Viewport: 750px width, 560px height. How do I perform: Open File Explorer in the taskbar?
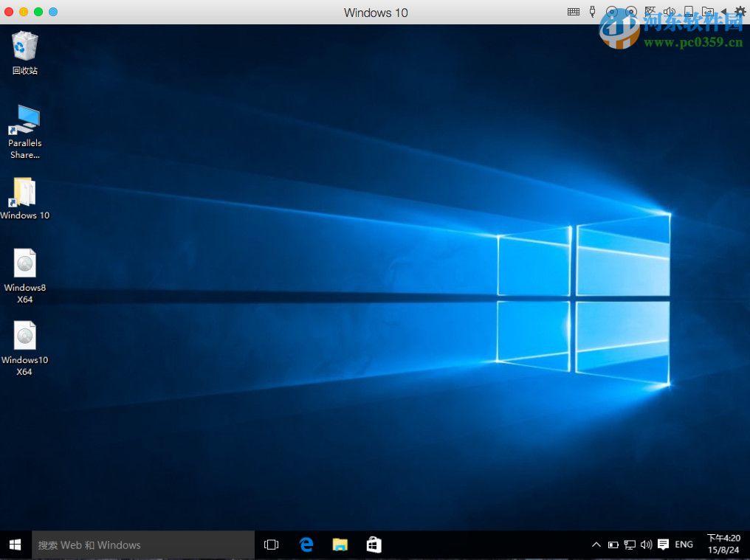point(340,545)
